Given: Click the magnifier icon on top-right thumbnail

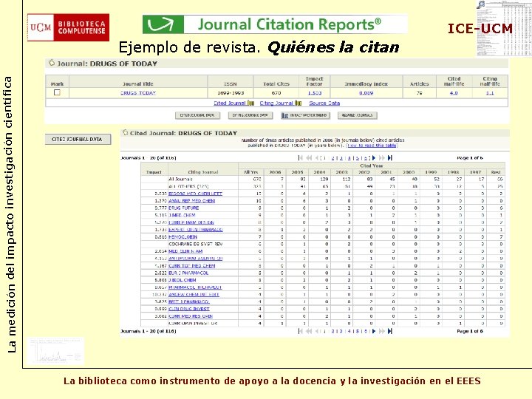Looking at the screenshot, I should coord(481,4).
